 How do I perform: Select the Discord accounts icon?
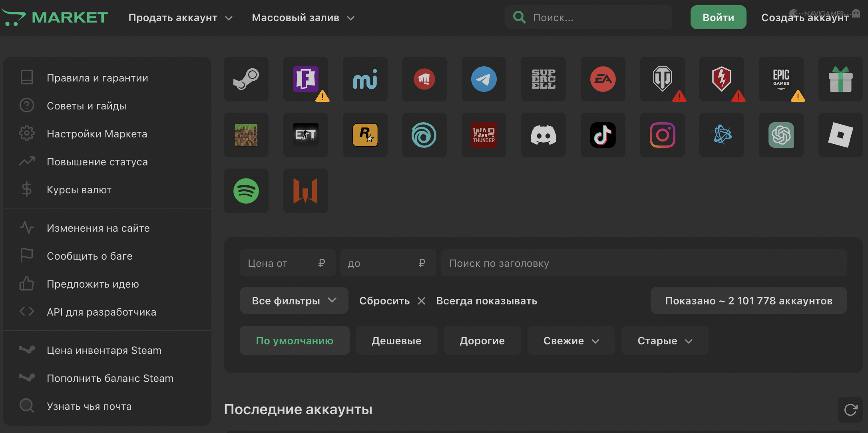click(543, 135)
